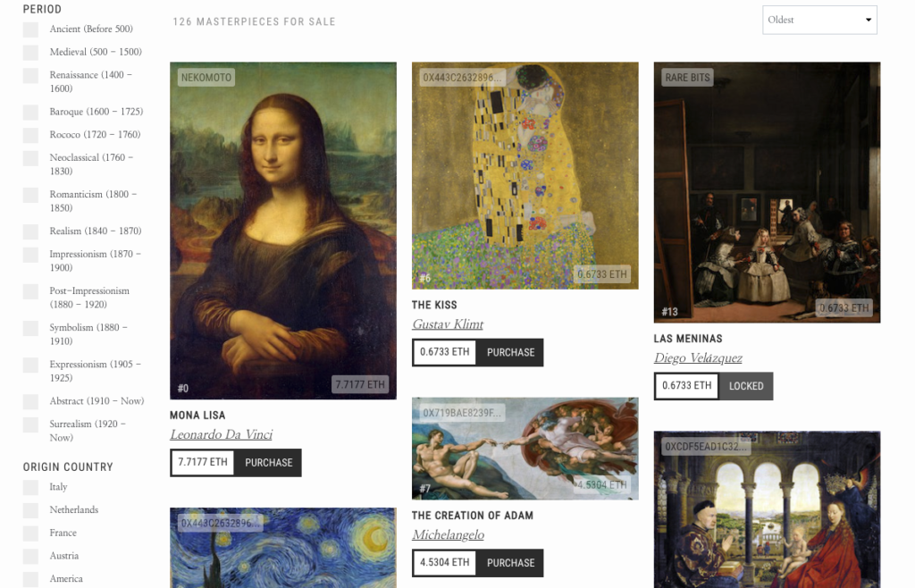Follow the Gustav Klimt artist link
Image resolution: width=915 pixels, height=588 pixels.
point(448,324)
